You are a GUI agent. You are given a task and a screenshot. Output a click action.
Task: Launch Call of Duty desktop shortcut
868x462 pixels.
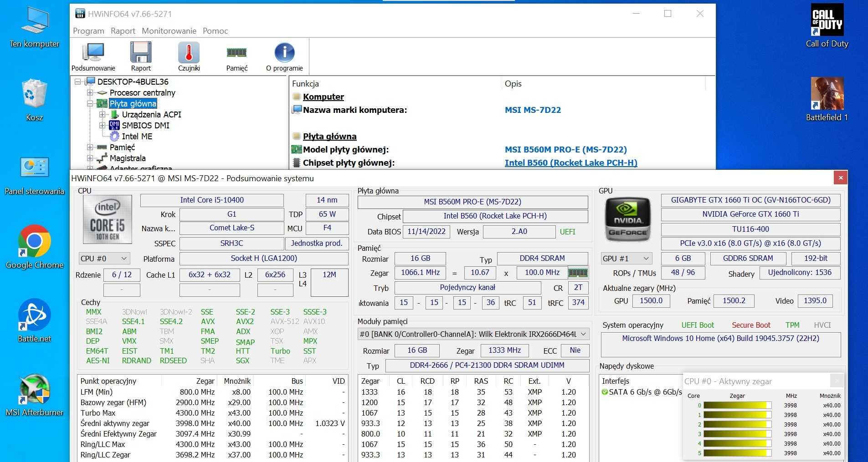[827, 26]
